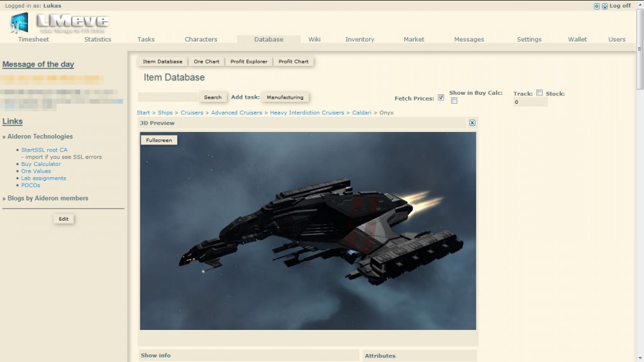
Task: Switch to the Statistics tab
Action: (97, 40)
